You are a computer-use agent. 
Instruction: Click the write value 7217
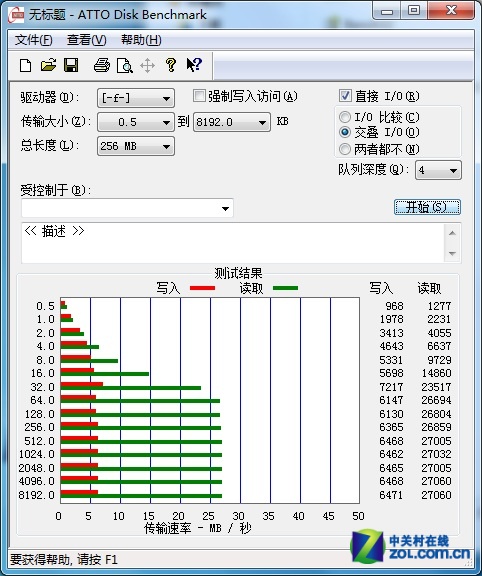pos(391,387)
